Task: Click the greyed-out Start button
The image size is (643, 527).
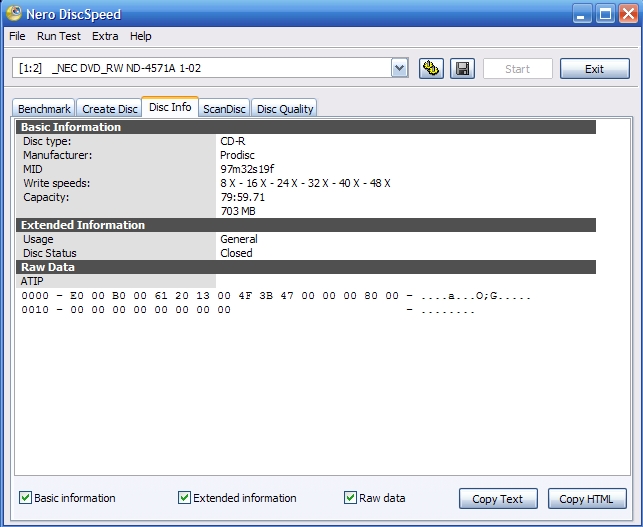Action: point(518,68)
